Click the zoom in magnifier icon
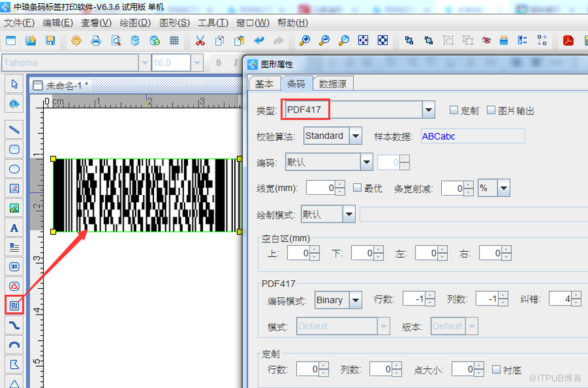The image size is (588, 388). (304, 41)
